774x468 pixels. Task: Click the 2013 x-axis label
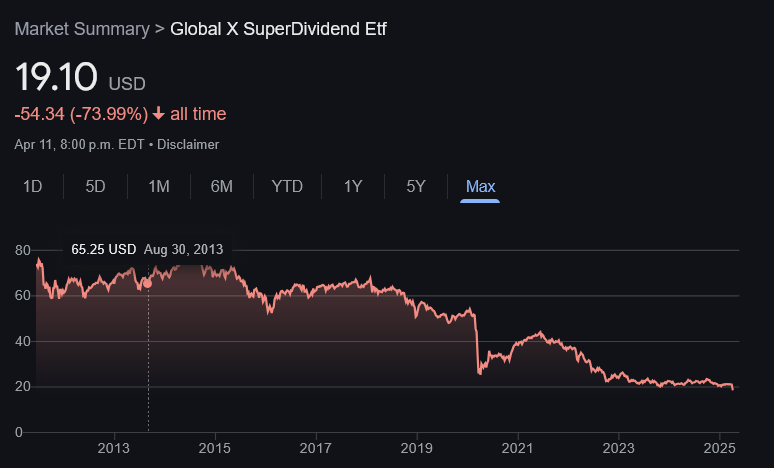(x=114, y=448)
